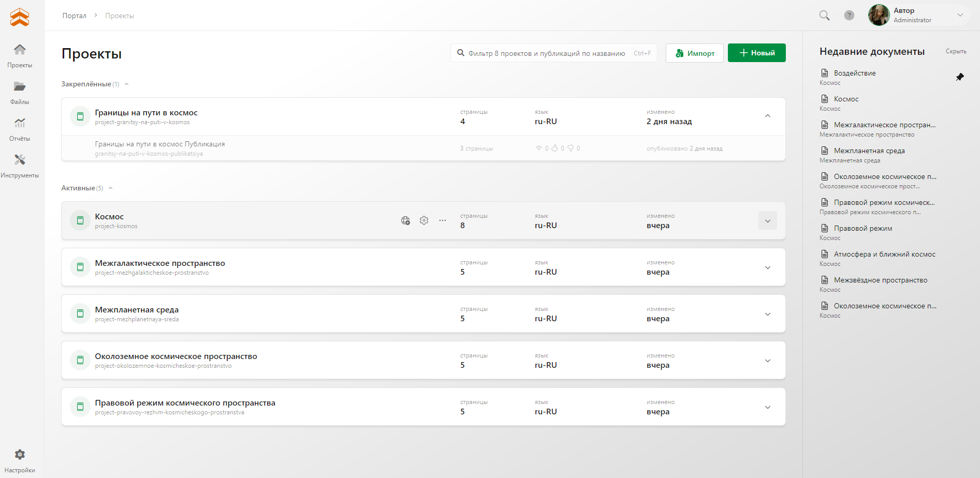Click Скрыть to hide recent documents

point(956,51)
